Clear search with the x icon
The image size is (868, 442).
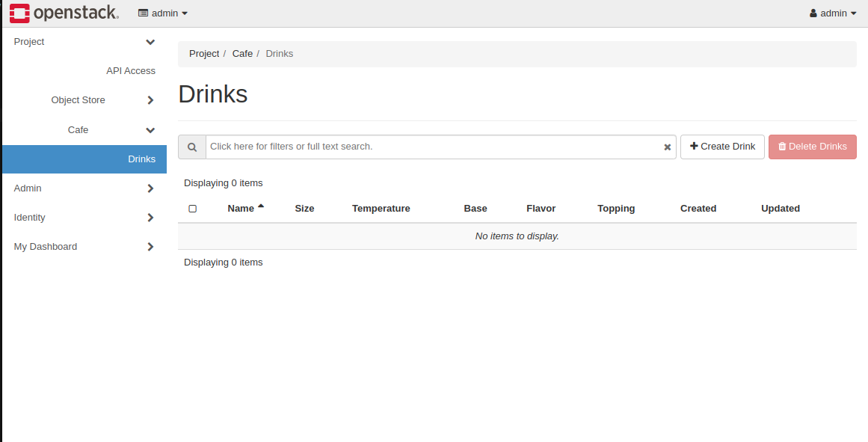coord(668,147)
